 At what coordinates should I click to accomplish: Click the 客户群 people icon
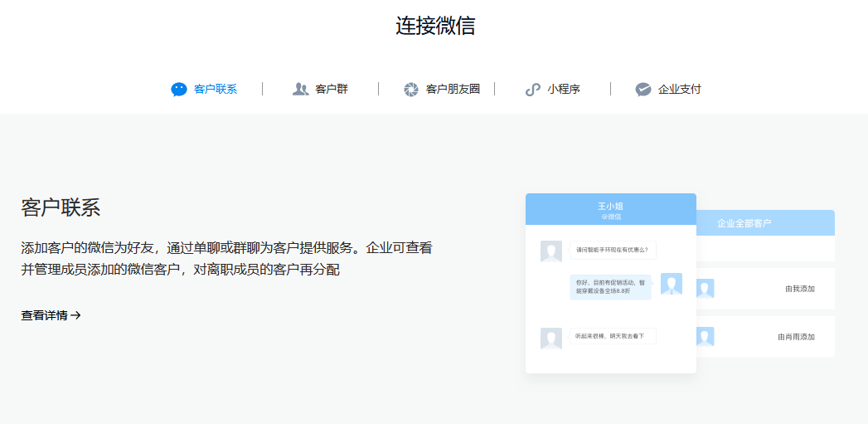tap(300, 90)
